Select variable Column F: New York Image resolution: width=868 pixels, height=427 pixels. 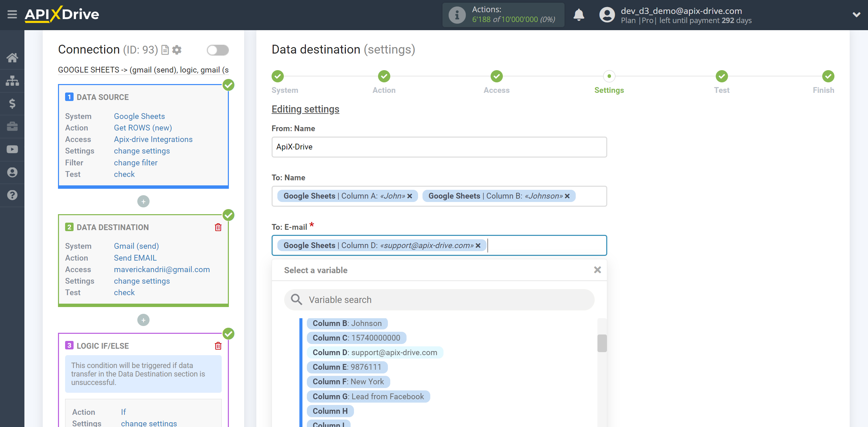[349, 382]
